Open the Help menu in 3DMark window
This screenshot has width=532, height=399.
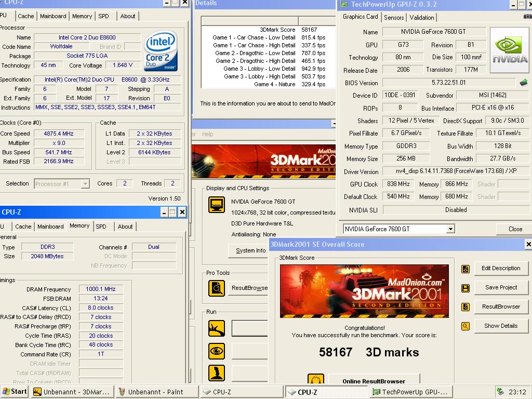pos(208,134)
